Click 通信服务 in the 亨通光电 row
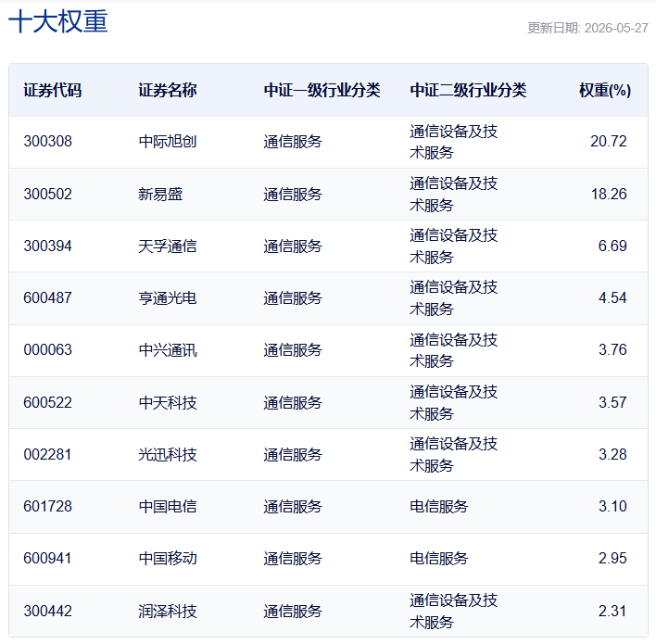 pyautogui.click(x=293, y=298)
